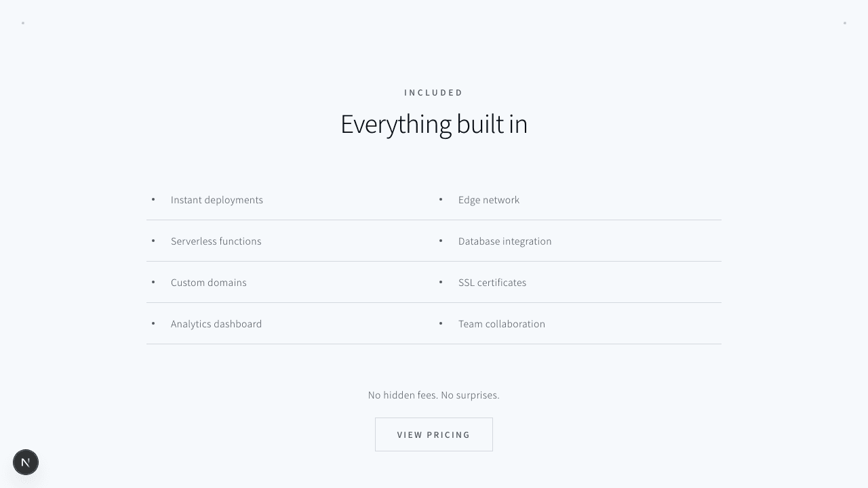Click the Everything built in heading
868x488 pixels.
pyautogui.click(x=434, y=125)
